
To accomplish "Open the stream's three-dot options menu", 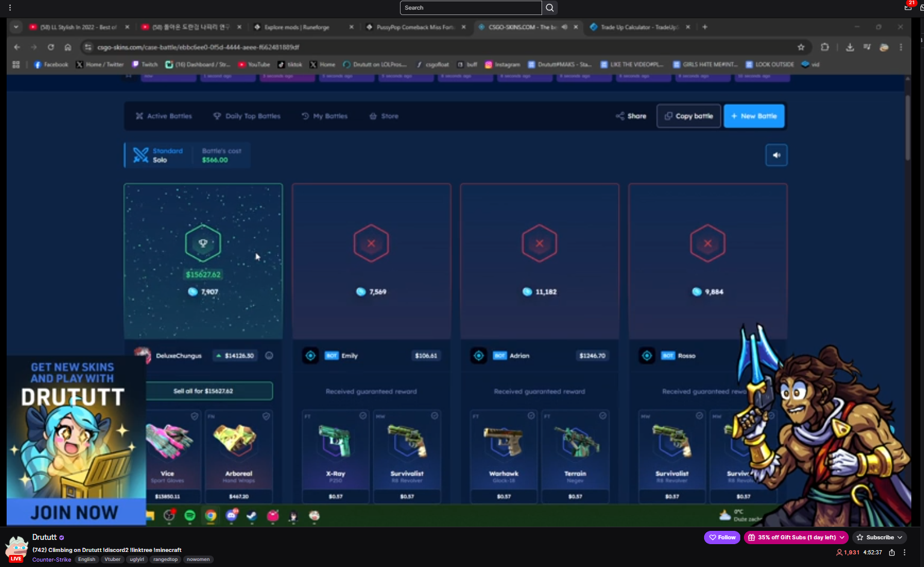I will 904,553.
